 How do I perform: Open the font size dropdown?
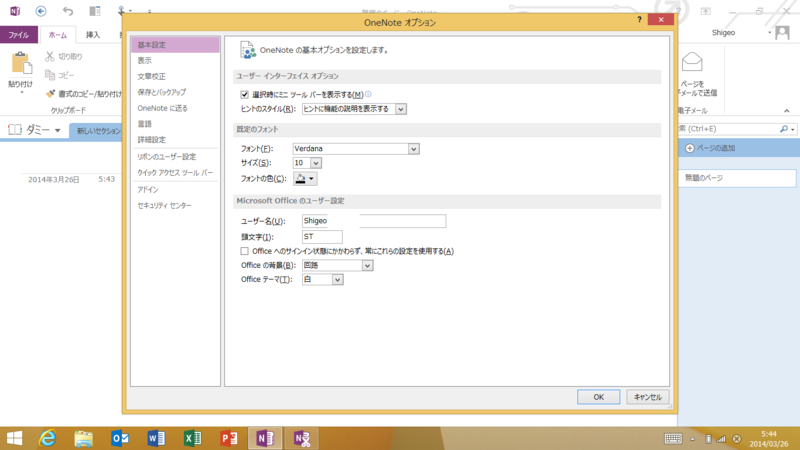[x=316, y=163]
